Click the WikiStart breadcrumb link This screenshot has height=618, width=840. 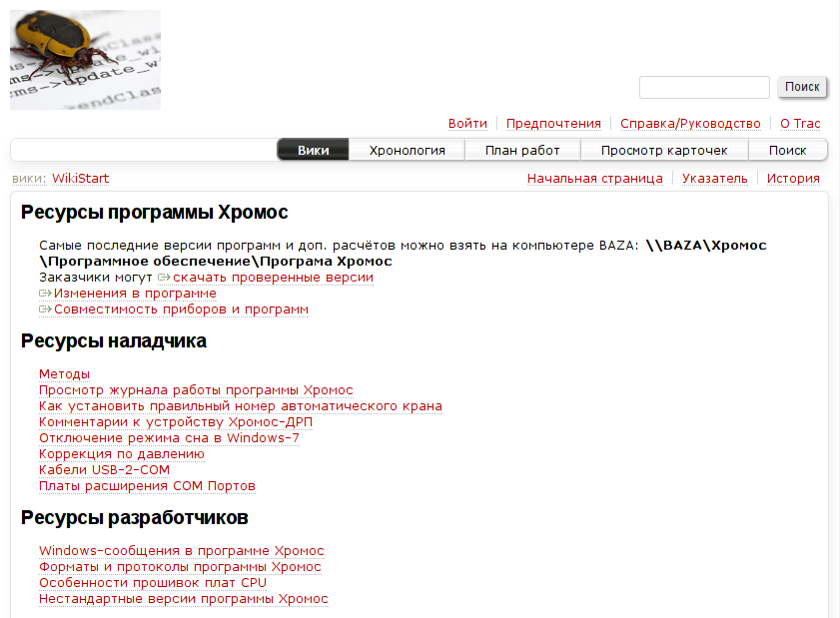[x=80, y=179]
